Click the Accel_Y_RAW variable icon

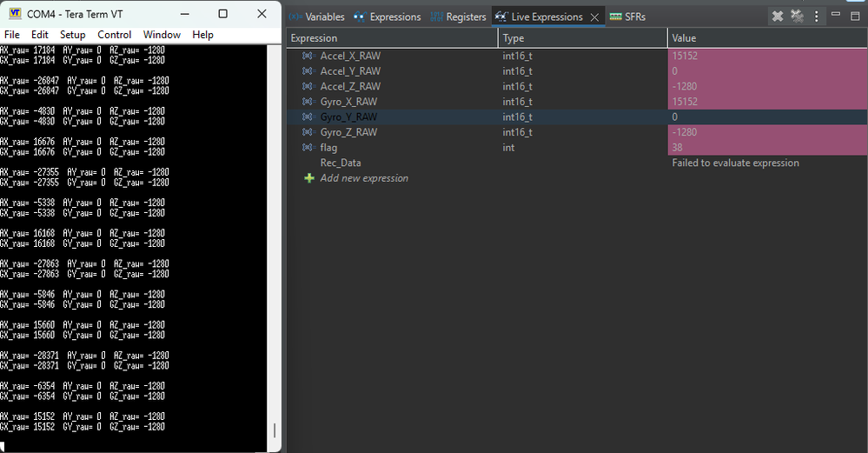(x=308, y=71)
